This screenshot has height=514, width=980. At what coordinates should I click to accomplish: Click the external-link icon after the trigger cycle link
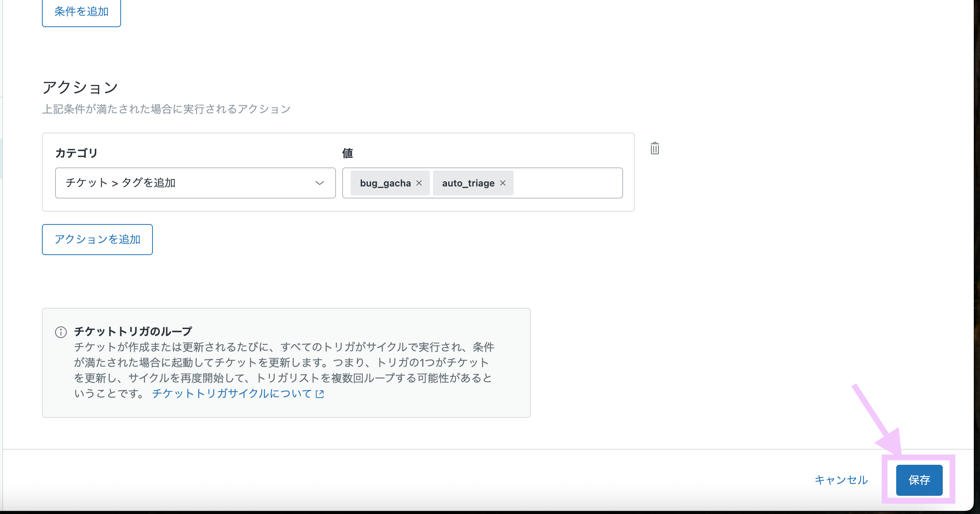[x=320, y=394]
